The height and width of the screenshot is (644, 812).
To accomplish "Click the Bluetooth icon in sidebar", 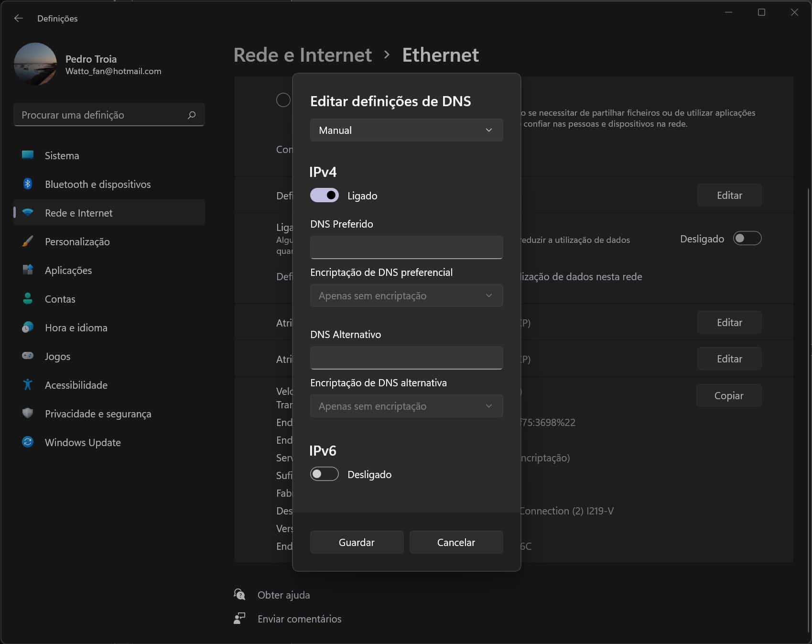I will click(28, 184).
